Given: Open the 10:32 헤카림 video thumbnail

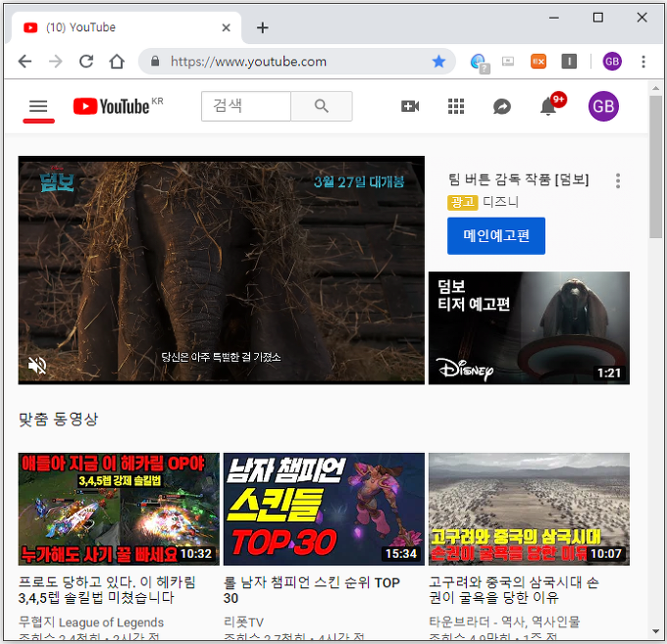Looking at the screenshot, I should (x=119, y=509).
